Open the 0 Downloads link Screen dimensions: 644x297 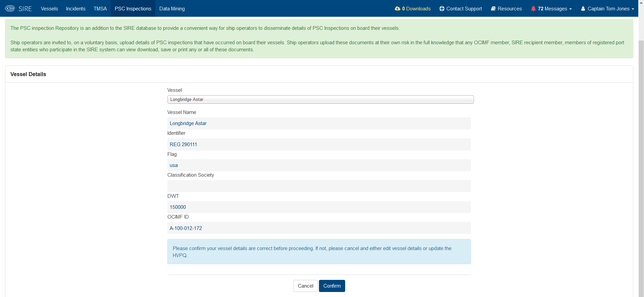(x=413, y=9)
